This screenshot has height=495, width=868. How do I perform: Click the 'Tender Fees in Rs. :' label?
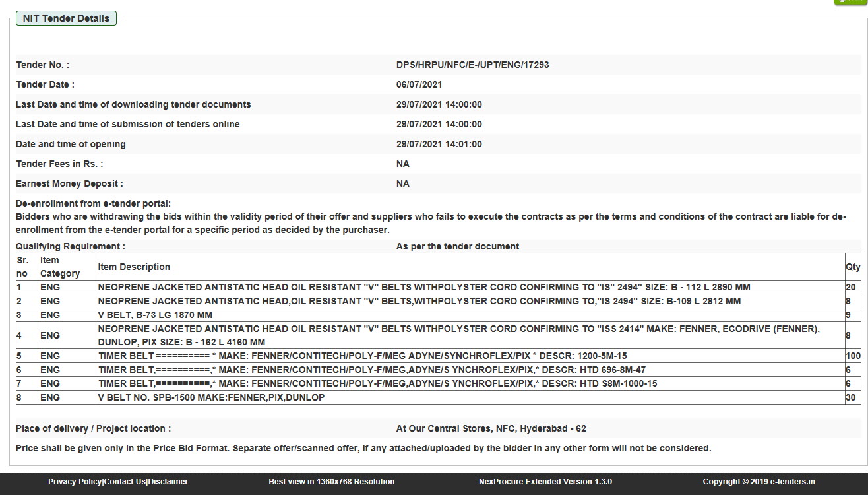pos(59,164)
